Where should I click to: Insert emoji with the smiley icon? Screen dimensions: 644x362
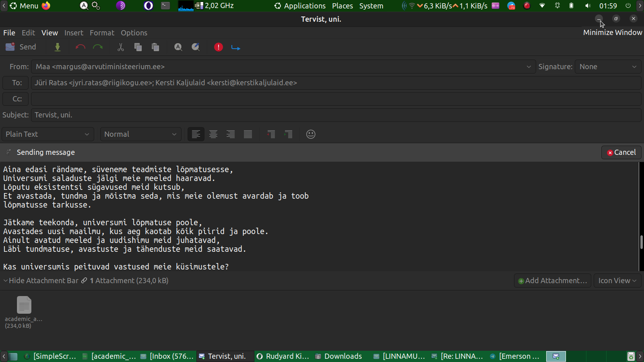click(x=311, y=134)
